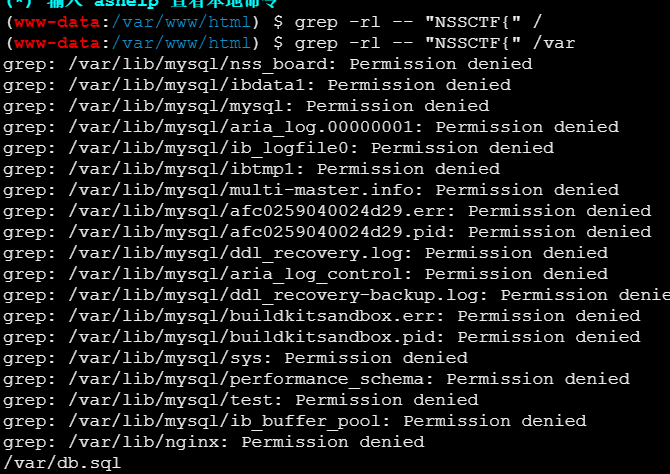The width and height of the screenshot is (670, 474).
Task: Click the /var/lib/nginx permission denied line
Action: pyautogui.click(x=214, y=442)
